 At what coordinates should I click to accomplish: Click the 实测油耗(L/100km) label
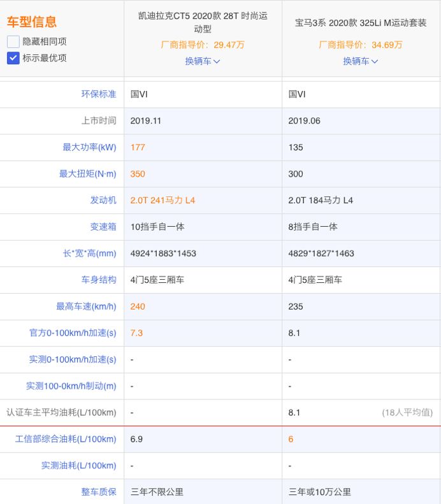[79, 465]
